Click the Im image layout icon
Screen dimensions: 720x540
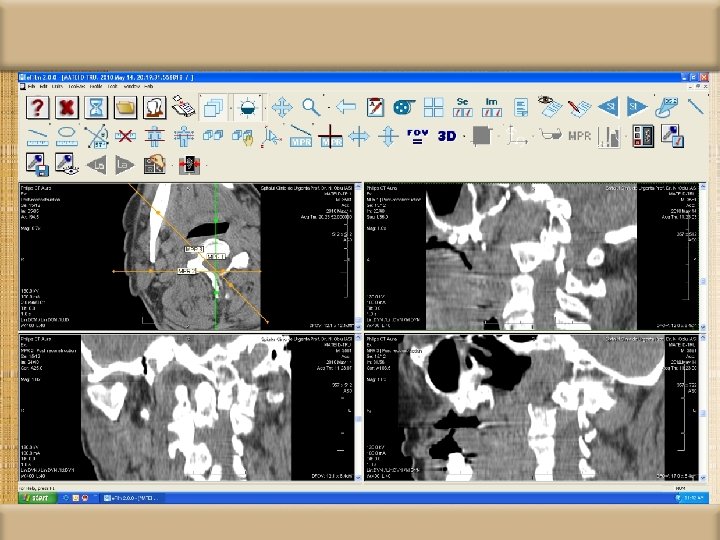[491, 107]
